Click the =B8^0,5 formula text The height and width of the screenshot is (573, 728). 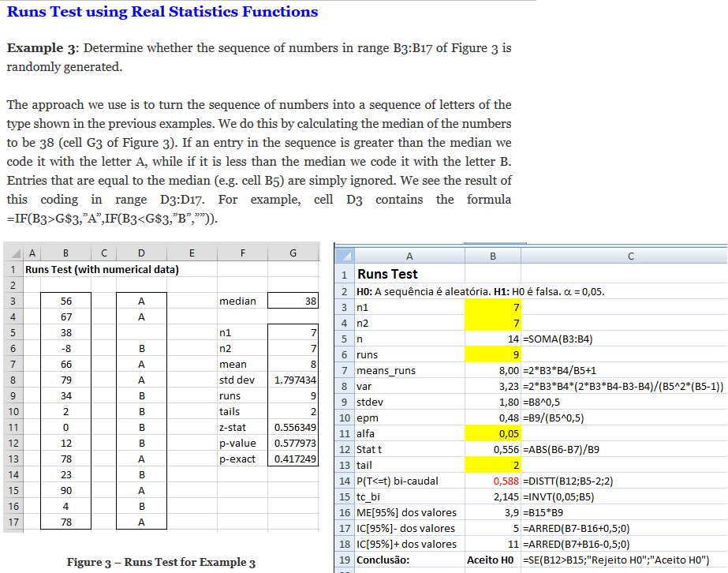pyautogui.click(x=541, y=403)
